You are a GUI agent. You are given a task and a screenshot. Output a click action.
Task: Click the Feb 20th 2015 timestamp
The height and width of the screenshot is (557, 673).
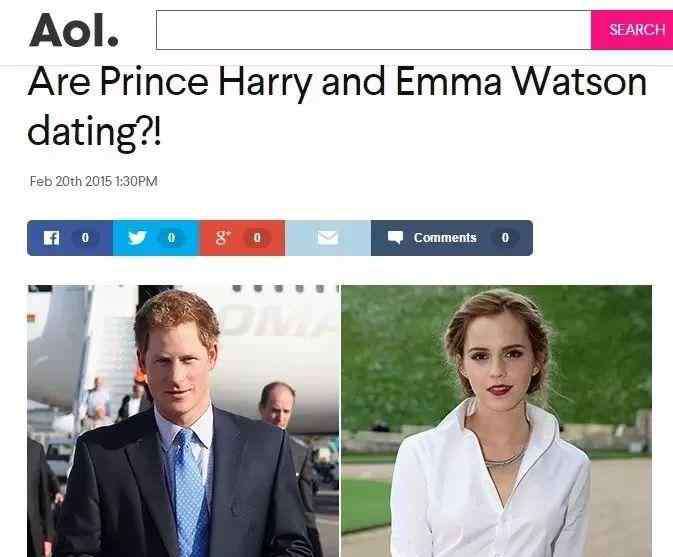point(94,181)
